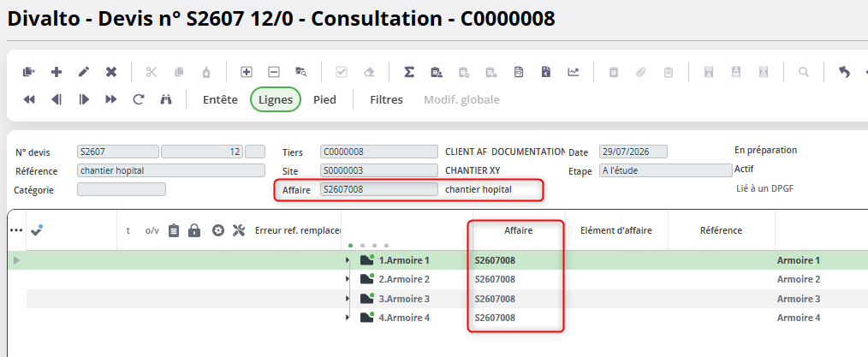Select the row 3.Armoire 3

(438, 298)
